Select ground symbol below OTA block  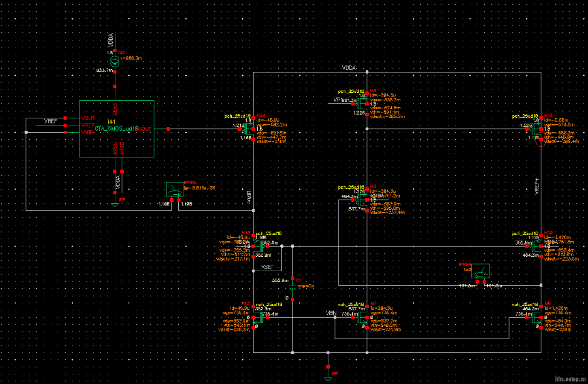pyautogui.click(x=115, y=205)
